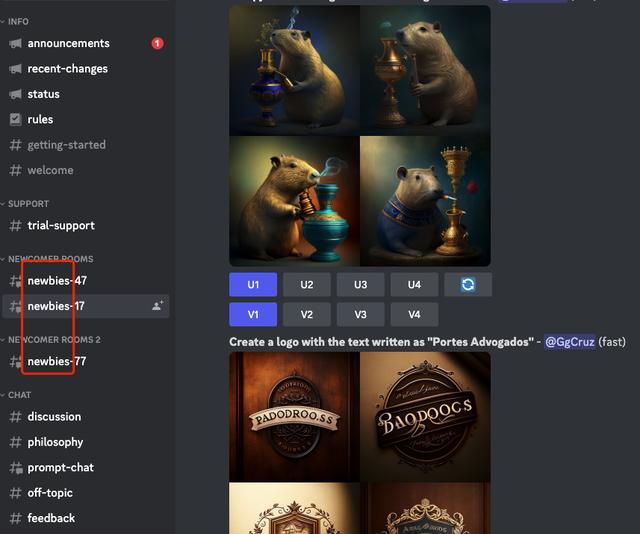The height and width of the screenshot is (534, 640).
Task: Click the add member icon on newbies-17
Action: coord(157,306)
